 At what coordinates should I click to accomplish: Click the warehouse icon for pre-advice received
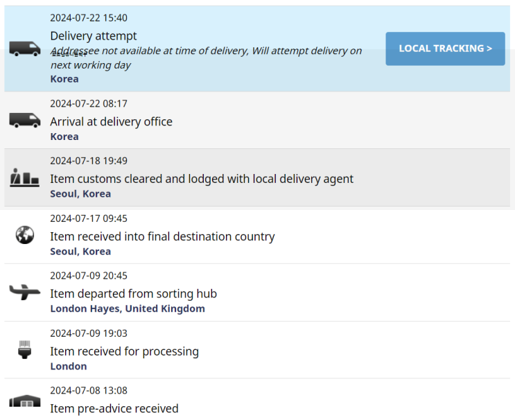(25, 402)
